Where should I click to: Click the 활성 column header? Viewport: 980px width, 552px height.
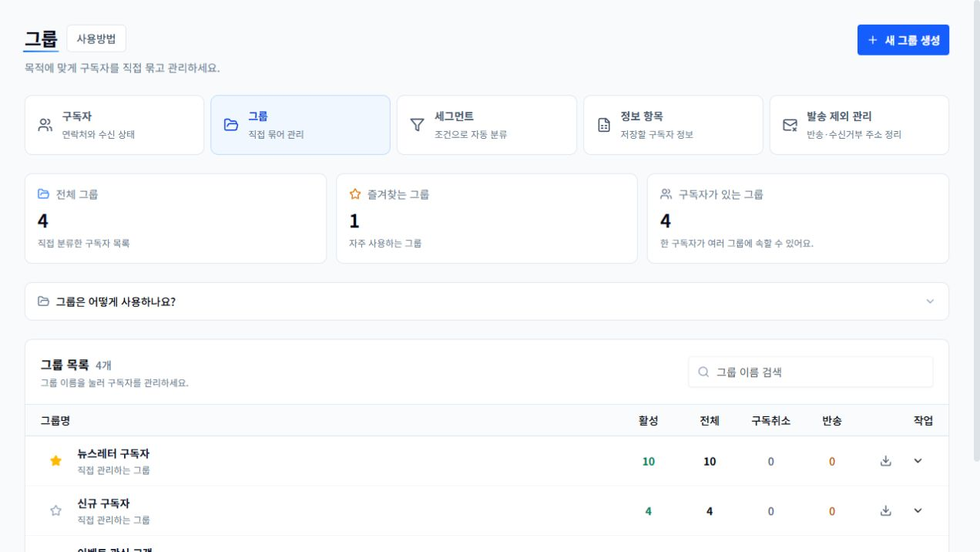point(649,420)
